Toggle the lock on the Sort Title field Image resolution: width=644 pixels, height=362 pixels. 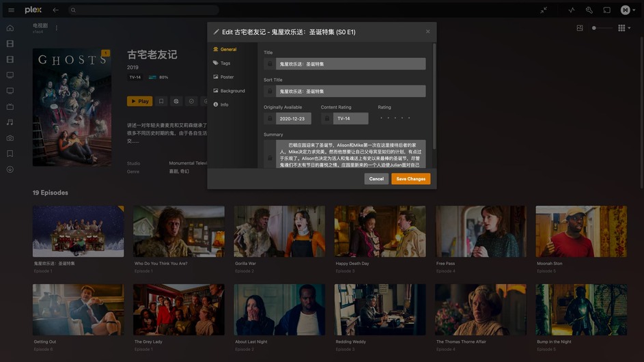270,92
